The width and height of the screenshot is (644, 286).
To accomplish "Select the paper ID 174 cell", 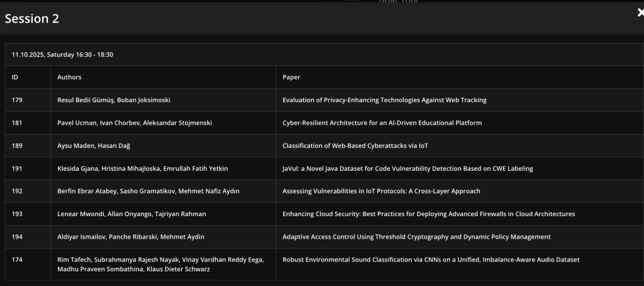I will (17, 259).
